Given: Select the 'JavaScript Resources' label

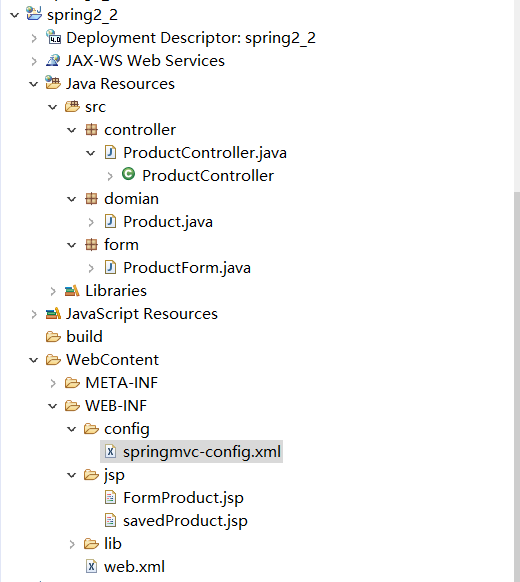Looking at the screenshot, I should [x=142, y=314].
